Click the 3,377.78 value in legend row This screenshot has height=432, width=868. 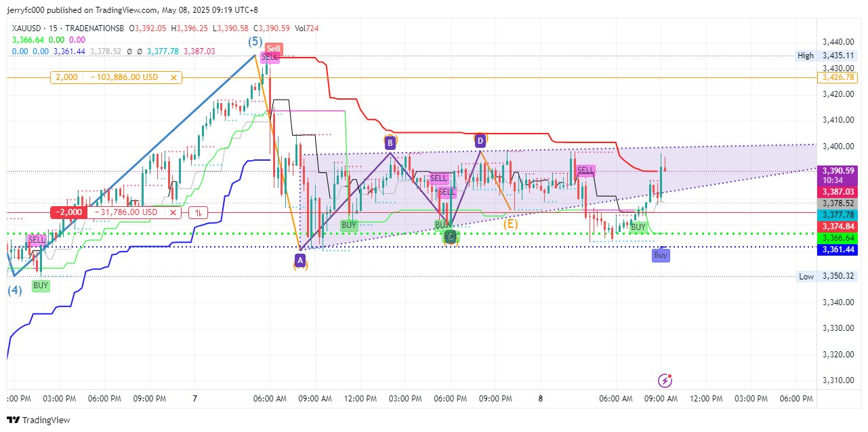pos(164,51)
